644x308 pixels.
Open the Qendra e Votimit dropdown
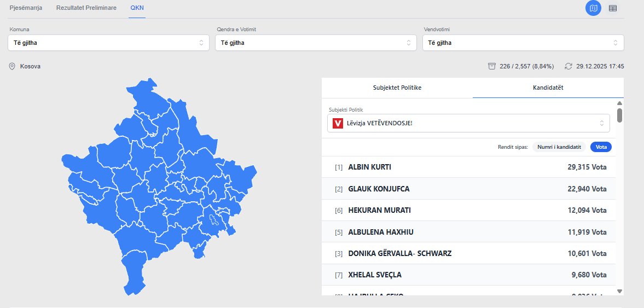[316, 43]
